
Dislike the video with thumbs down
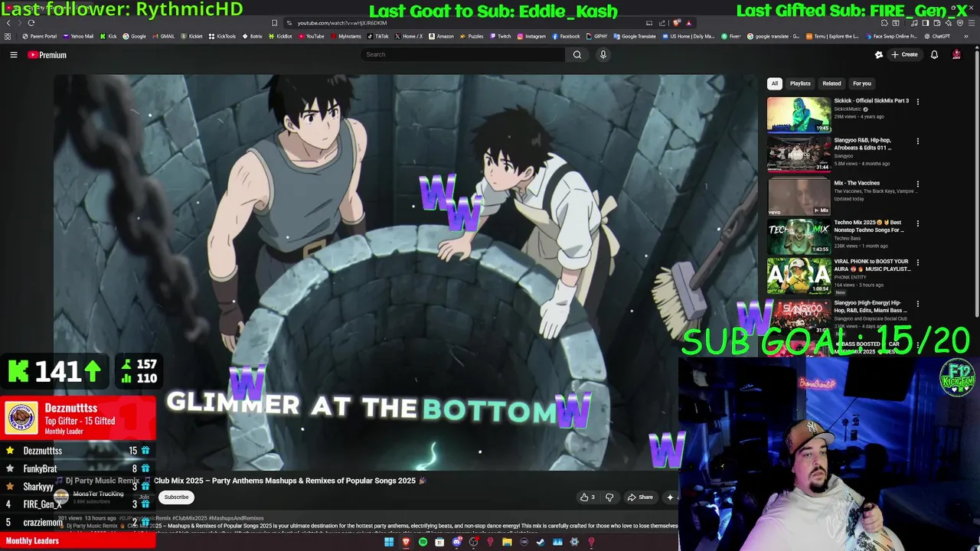[609, 497]
